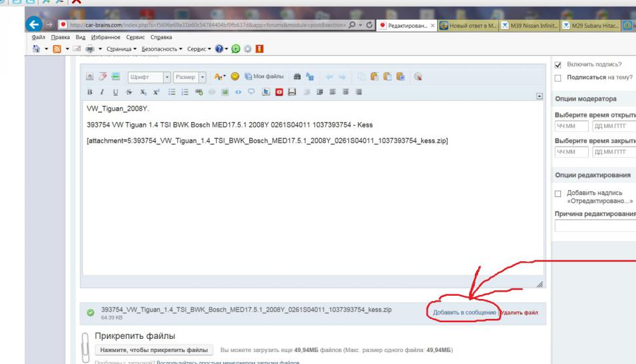The height and width of the screenshot is (364, 636).
Task: Undo the last edit in editor
Action: click(x=330, y=77)
